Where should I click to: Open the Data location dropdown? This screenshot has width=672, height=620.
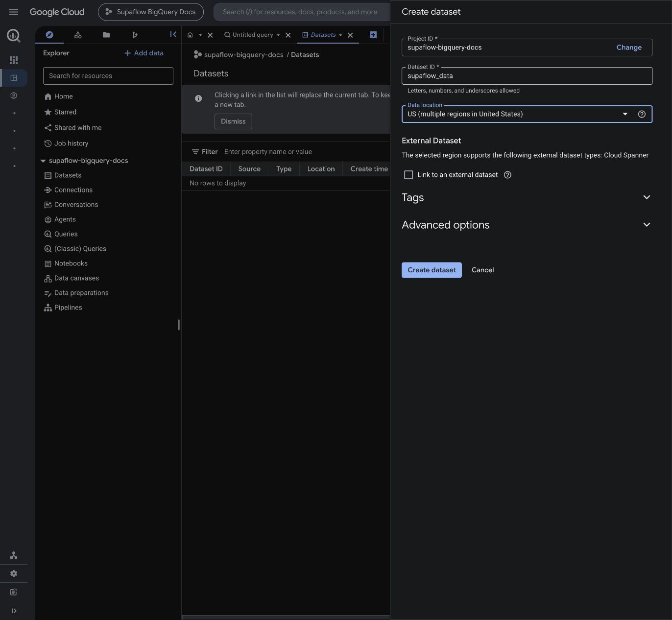tap(527, 114)
